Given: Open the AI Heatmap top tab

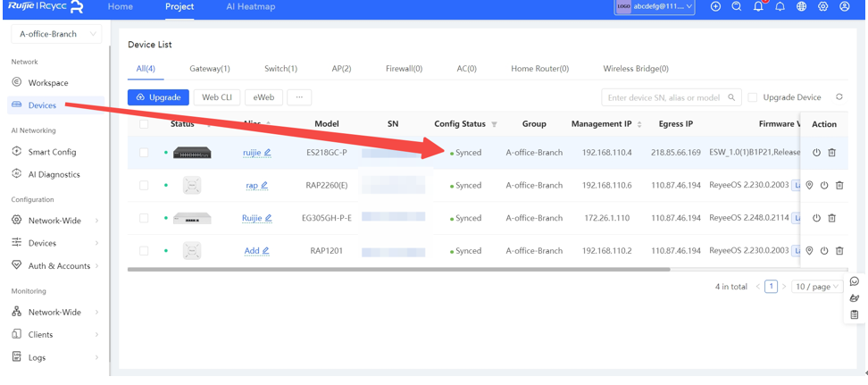Looking at the screenshot, I should [x=251, y=7].
